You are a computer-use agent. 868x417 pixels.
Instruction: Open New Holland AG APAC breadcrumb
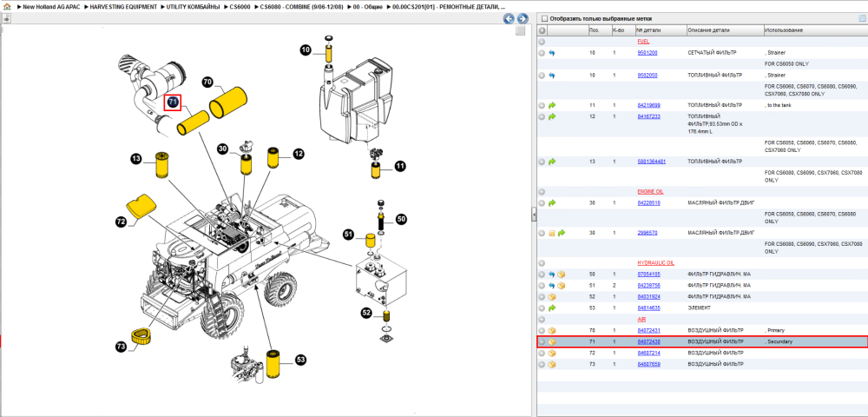point(52,7)
